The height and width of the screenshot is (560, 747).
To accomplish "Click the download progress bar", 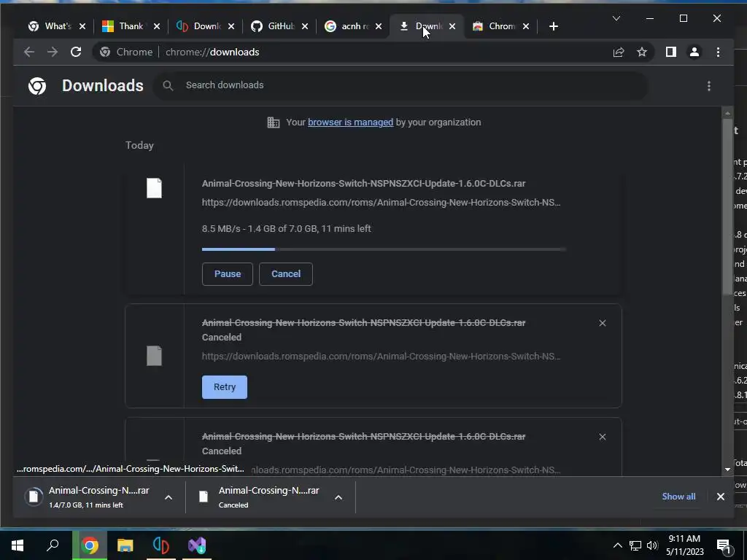I will (384, 249).
